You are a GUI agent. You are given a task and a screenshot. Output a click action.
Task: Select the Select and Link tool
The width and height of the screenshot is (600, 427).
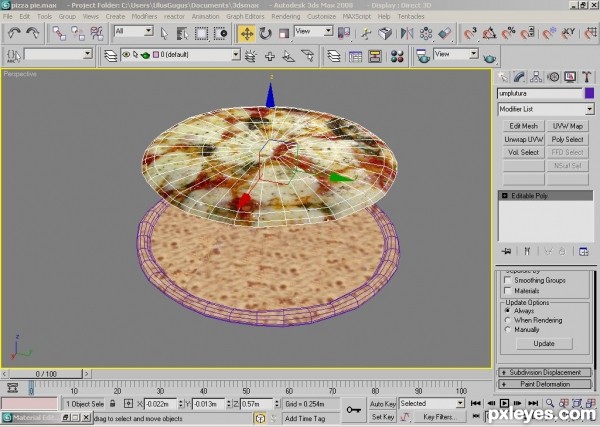[x=59, y=33]
